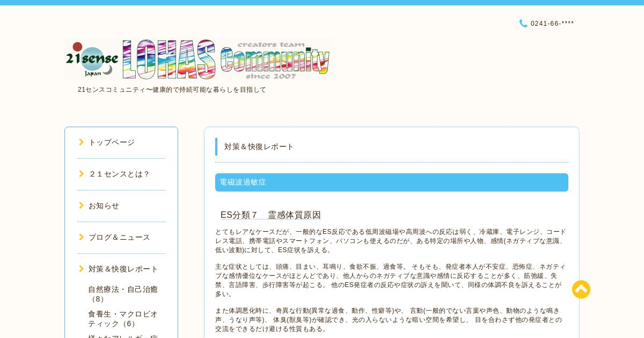
Task: Click the scroll-to-top orange arrow button
Action: pyautogui.click(x=581, y=289)
